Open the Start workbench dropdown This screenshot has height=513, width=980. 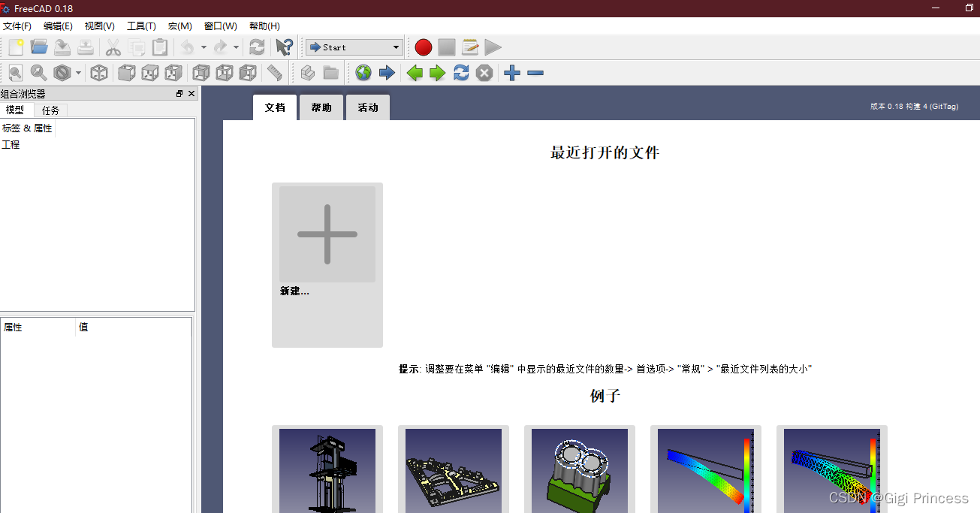(354, 47)
